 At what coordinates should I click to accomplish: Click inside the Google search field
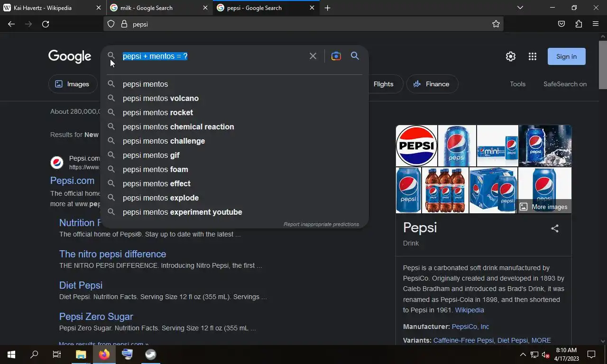(x=214, y=56)
